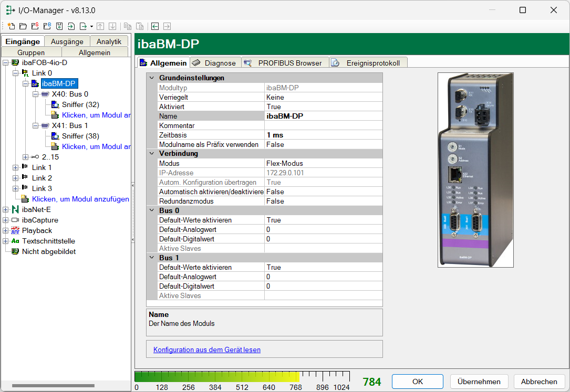Collapse the Verbindung section
The height and width of the screenshot is (392, 570).
click(x=152, y=154)
